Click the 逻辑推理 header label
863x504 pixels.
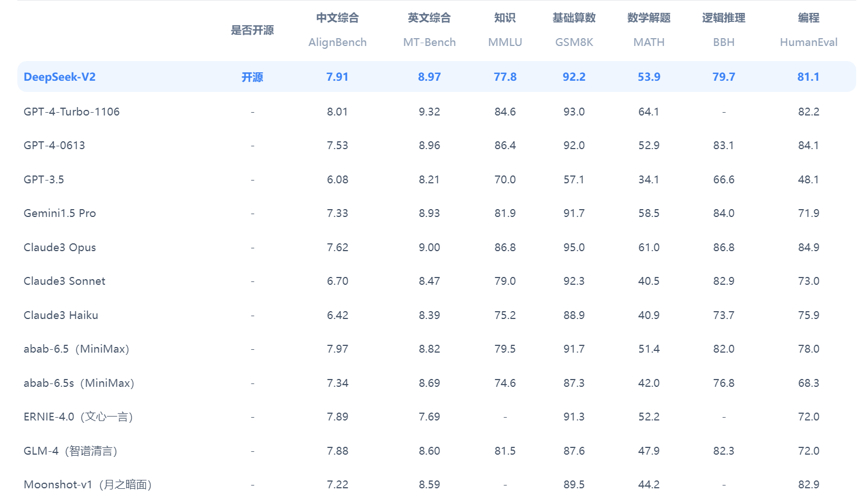pyautogui.click(x=724, y=18)
